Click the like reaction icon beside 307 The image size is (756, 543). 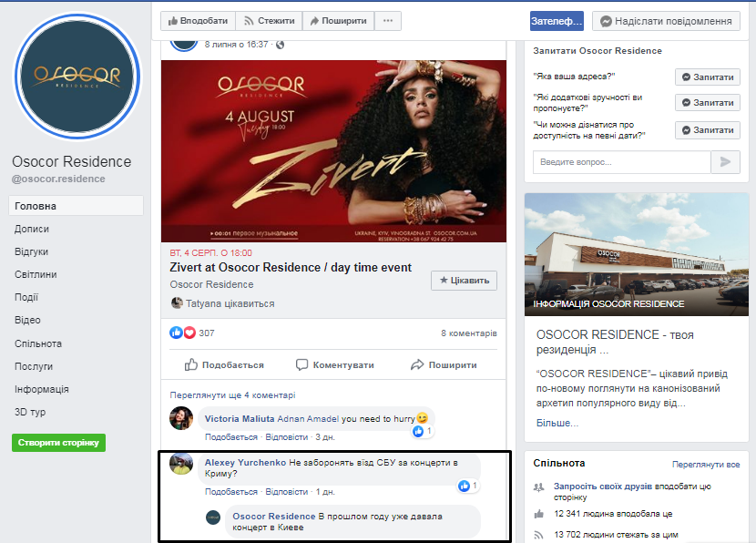(x=176, y=333)
